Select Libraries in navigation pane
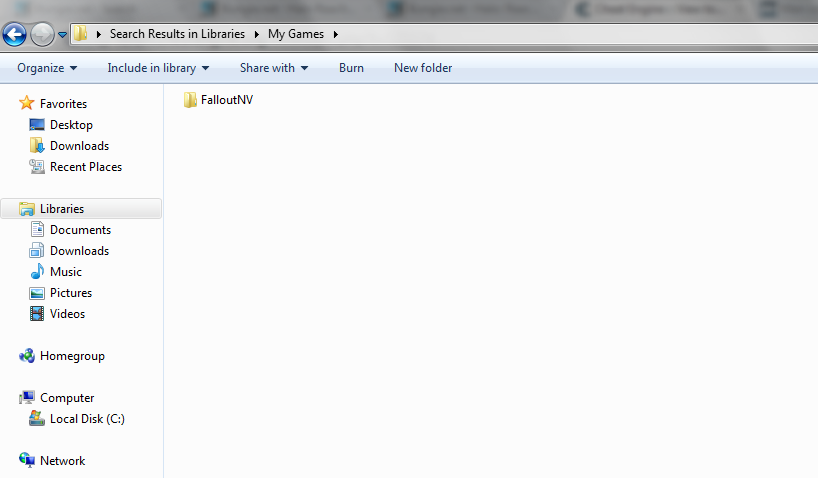 (x=62, y=209)
